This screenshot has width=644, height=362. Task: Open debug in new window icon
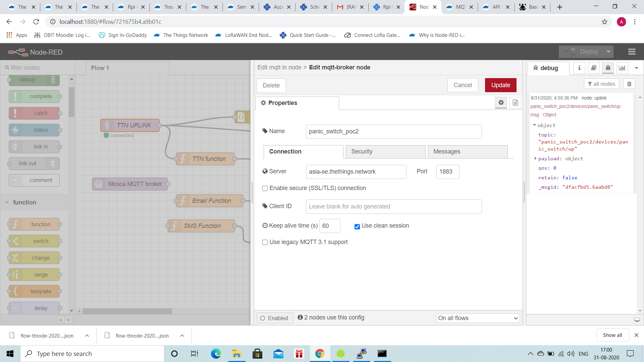[x=637, y=320]
